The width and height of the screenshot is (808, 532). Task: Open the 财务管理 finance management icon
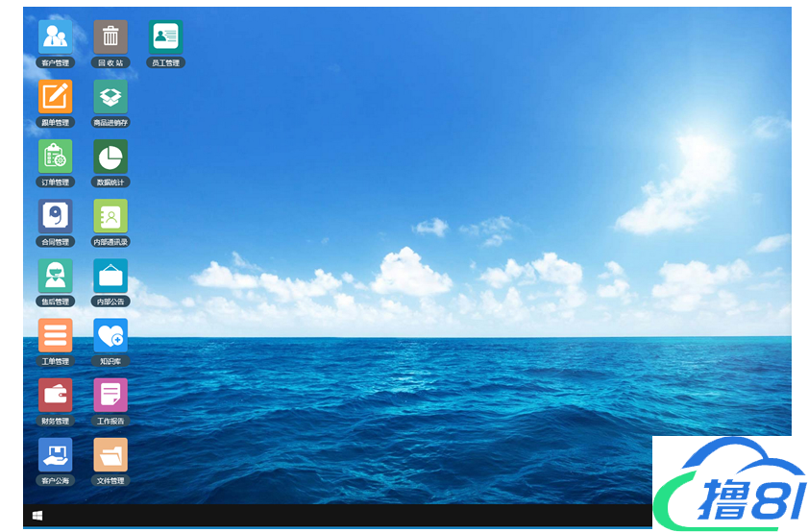[55, 395]
